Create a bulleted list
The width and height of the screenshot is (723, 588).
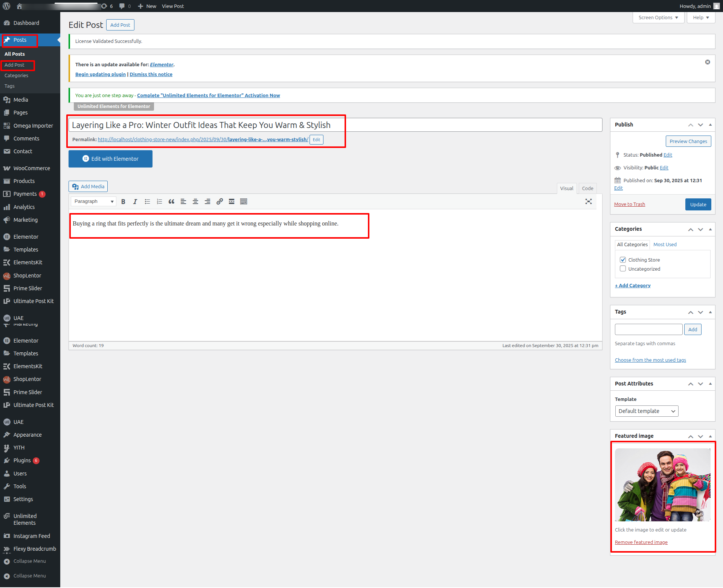pos(147,202)
